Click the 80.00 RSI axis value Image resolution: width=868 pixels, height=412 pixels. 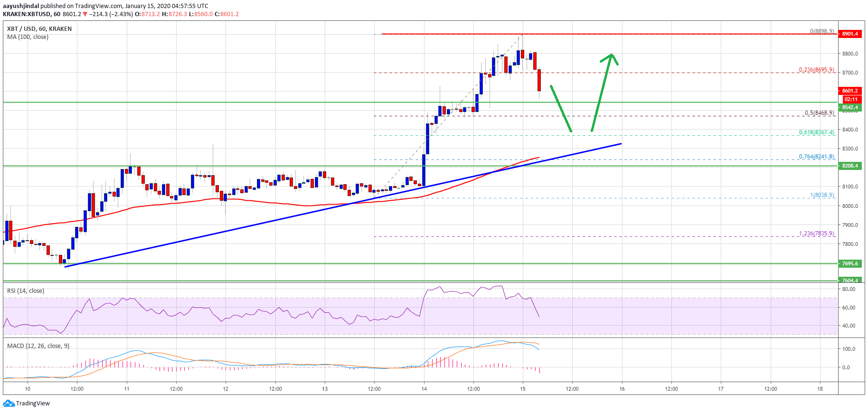pyautogui.click(x=849, y=289)
